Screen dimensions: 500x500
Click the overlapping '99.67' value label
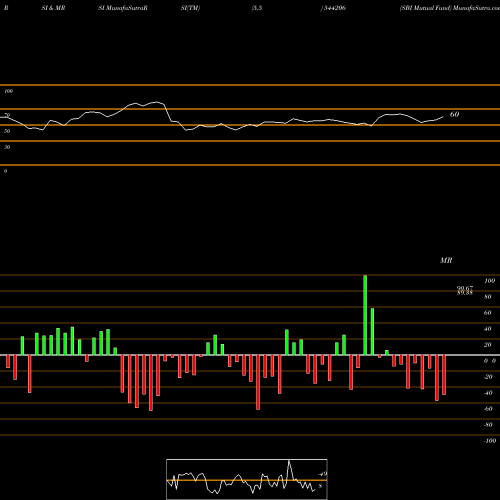tap(465, 288)
